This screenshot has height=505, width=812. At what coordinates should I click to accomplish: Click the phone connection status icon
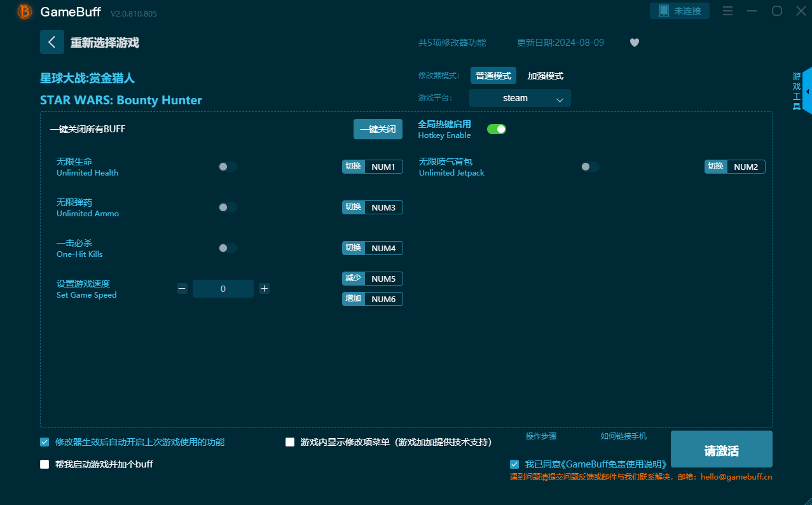(664, 11)
